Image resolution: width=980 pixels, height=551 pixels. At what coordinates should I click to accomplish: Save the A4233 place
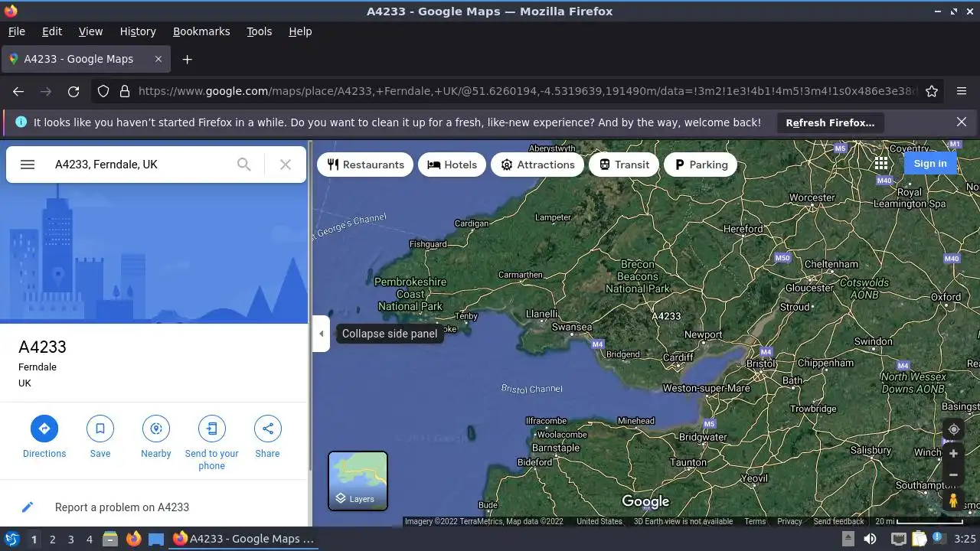pos(100,437)
